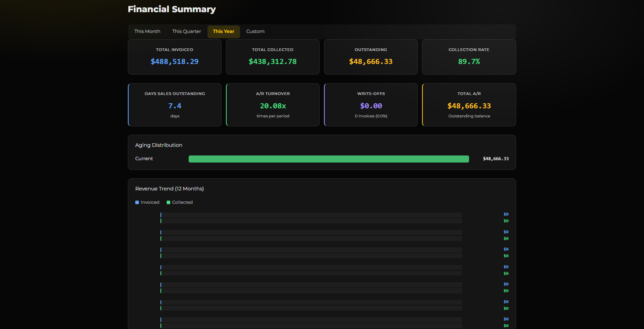644x329 pixels.
Task: Select the Write-Offs $0.00 amount
Action: point(371,106)
